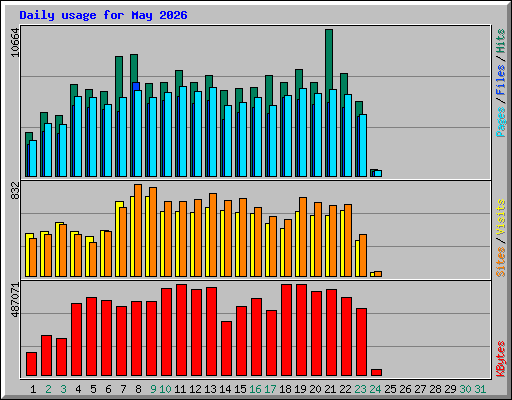Click day 19 on the x-axis
Screen dimensions: 512x400
click(300, 389)
